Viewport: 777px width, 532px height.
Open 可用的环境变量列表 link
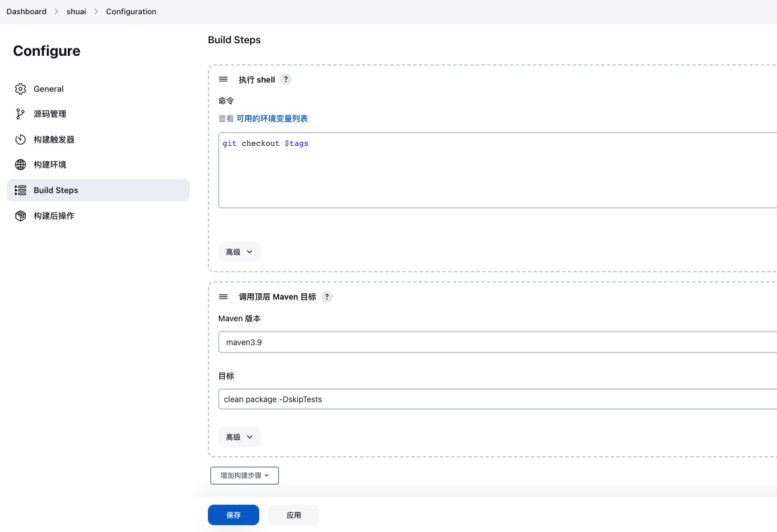(x=272, y=118)
